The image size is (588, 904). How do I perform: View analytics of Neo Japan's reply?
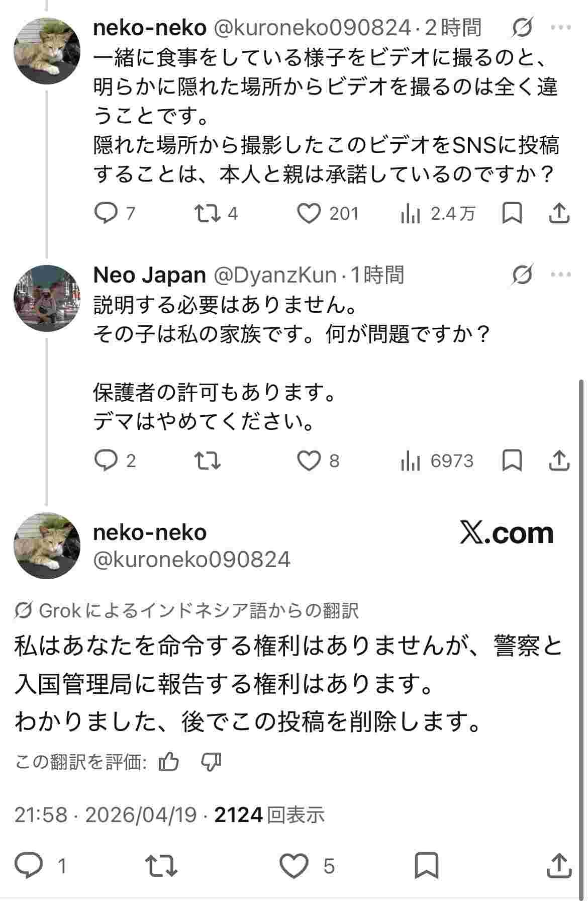click(x=411, y=461)
